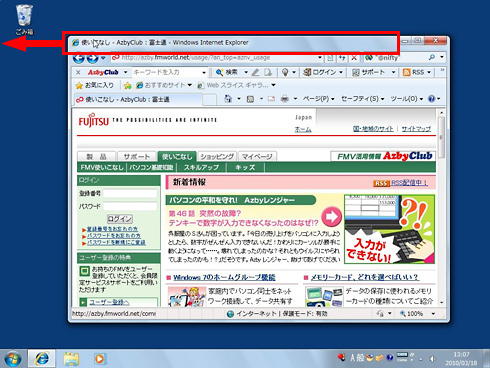Screen dimensions: 490x368
Task: Switch to the サポート site tab
Action: [137, 156]
